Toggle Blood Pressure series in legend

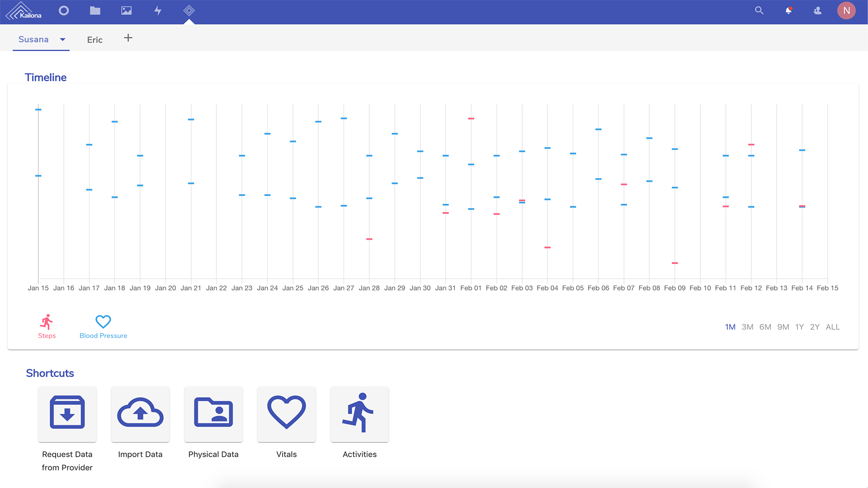tap(103, 326)
